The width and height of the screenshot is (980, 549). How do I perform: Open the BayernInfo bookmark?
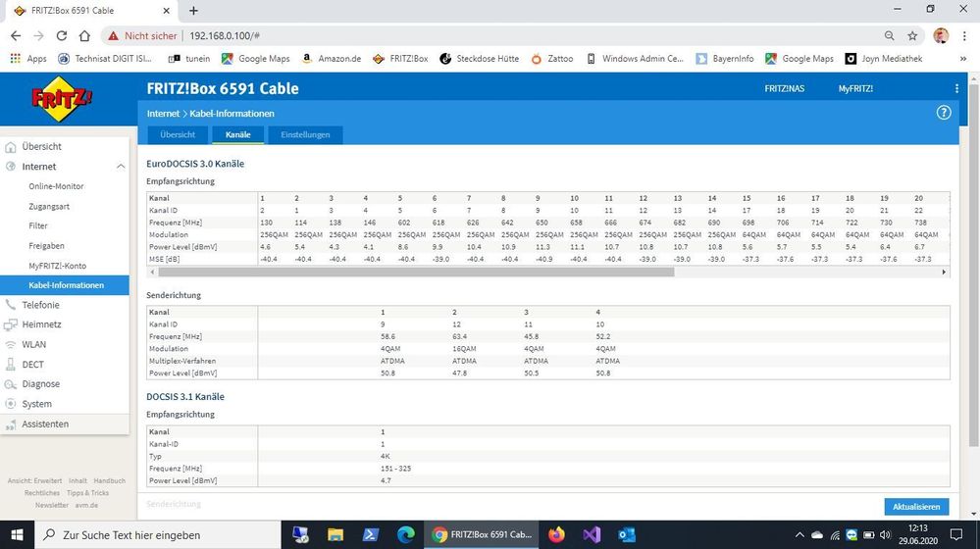point(725,59)
